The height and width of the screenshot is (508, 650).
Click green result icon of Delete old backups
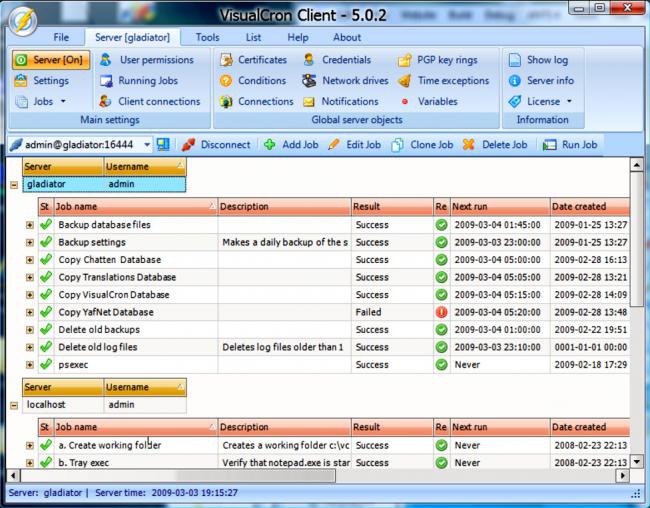tap(441, 330)
